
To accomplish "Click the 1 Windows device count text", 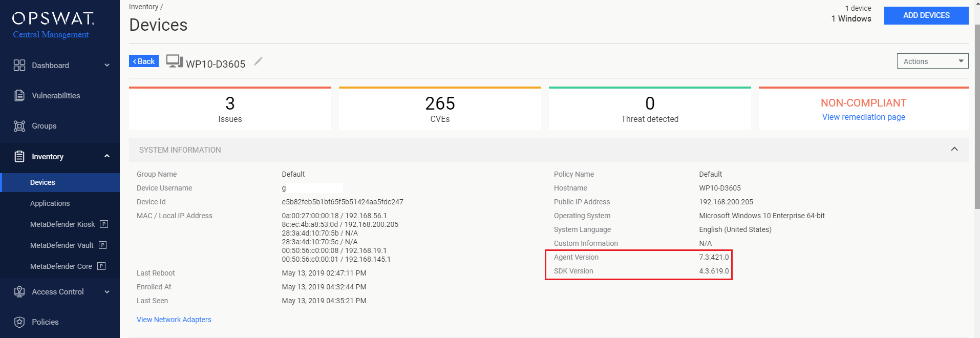I will point(851,18).
